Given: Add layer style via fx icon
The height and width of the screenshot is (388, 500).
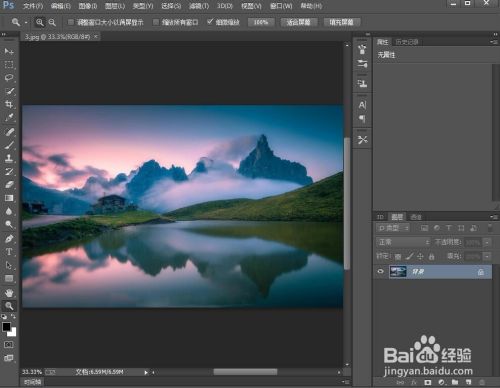Looking at the screenshot, I should coord(414,382).
